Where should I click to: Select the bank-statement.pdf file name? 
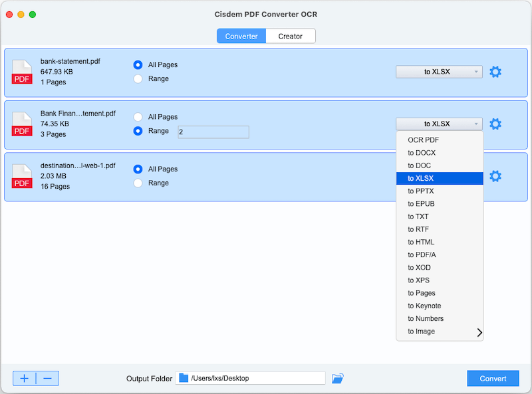[x=70, y=61]
